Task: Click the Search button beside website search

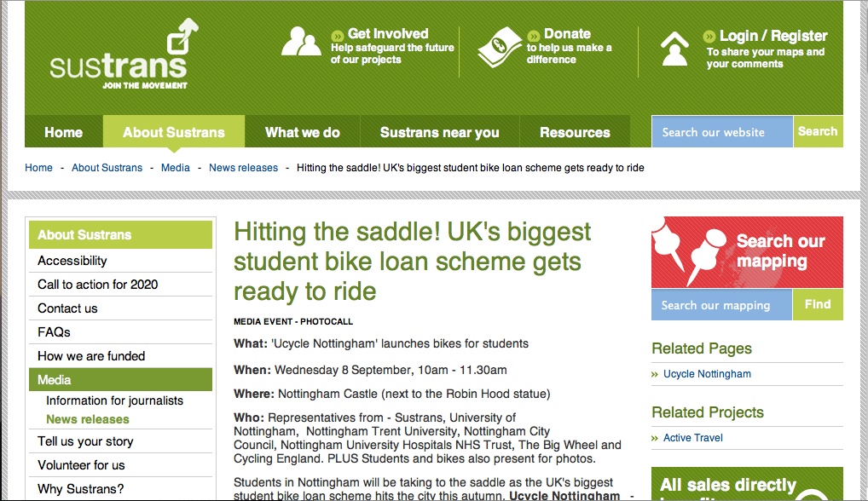Action: [818, 131]
